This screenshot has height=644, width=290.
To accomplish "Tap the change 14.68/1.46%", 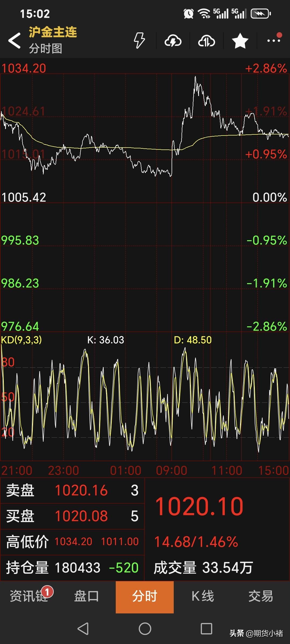I will pyautogui.click(x=196, y=542).
